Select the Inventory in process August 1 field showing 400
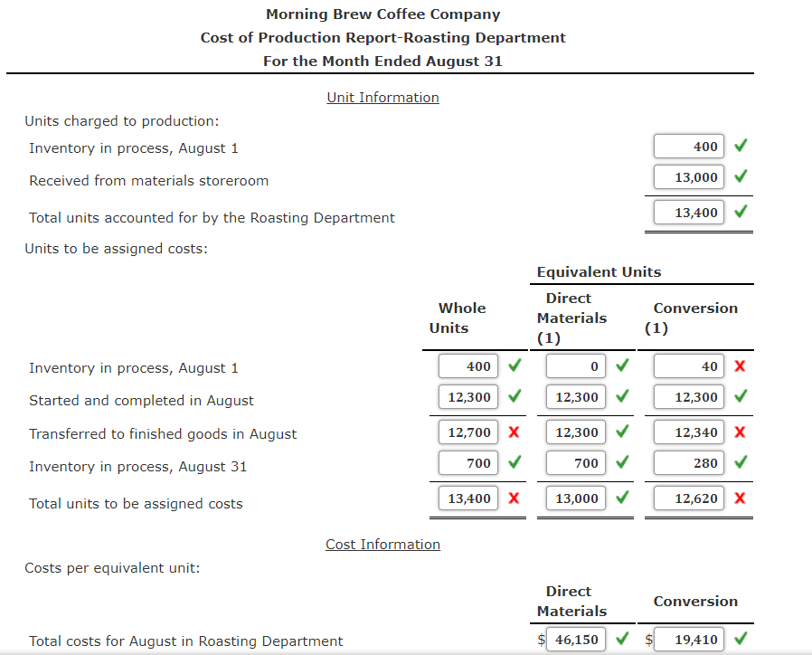The height and width of the screenshot is (655, 812). [689, 146]
